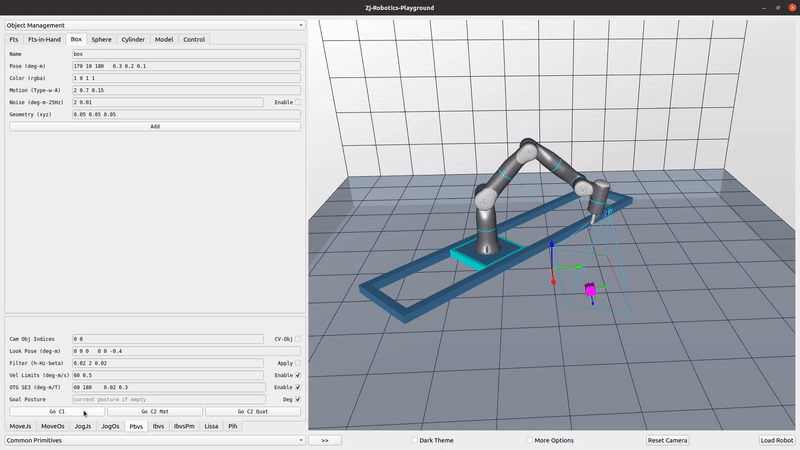Viewport: 800px width, 450px height.
Task: Expand the Common Primitives dropdown
Action: 154,440
